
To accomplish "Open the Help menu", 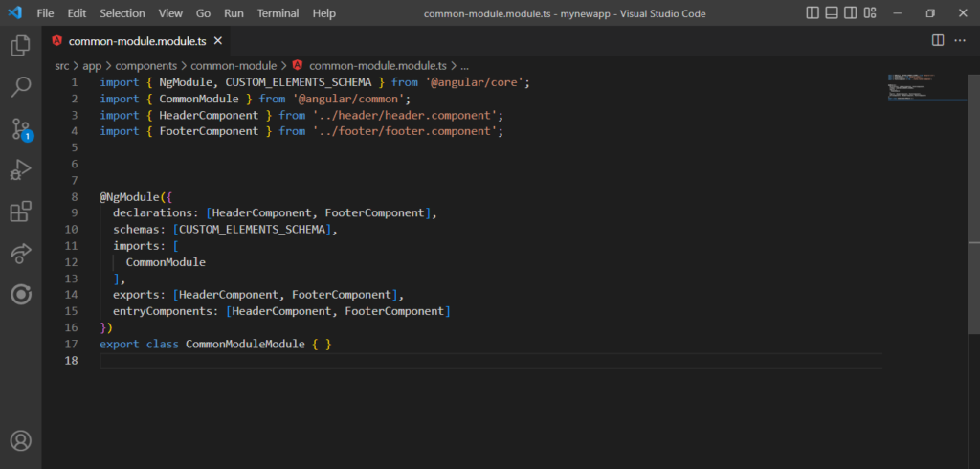I will (323, 13).
